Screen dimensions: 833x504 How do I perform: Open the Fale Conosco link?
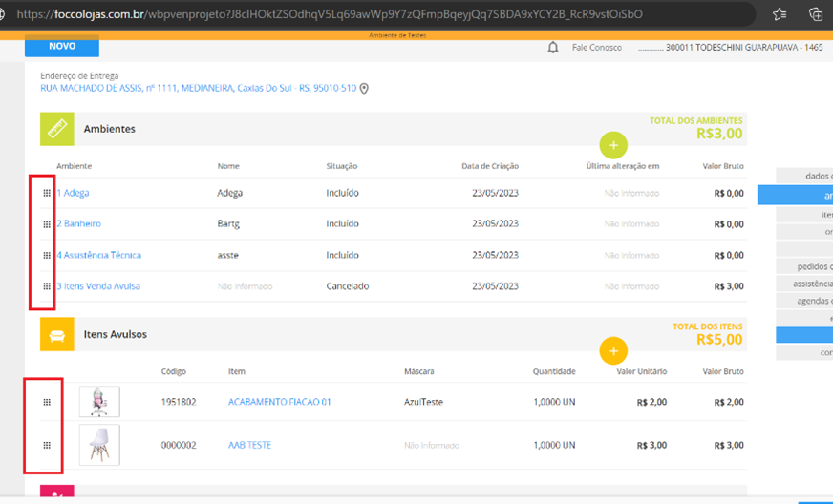pos(597,48)
